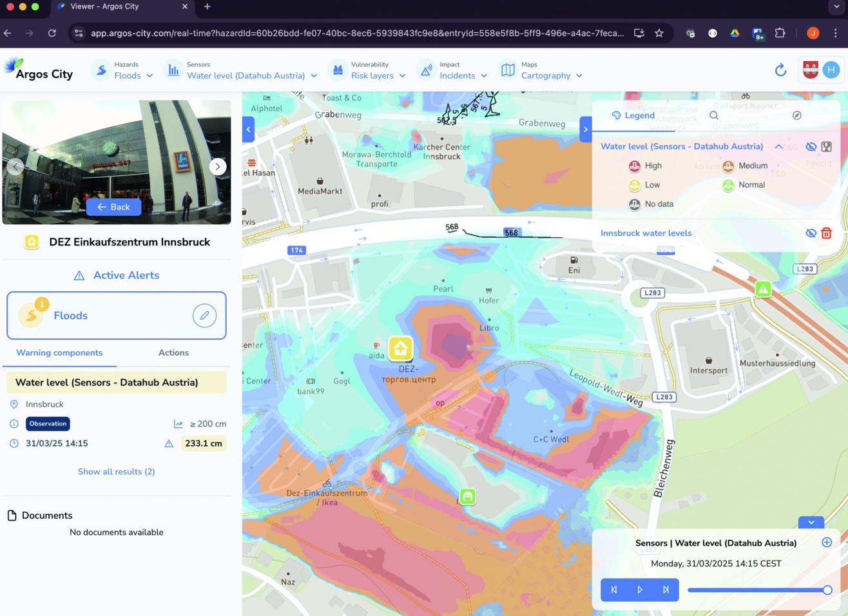848x616 pixels.
Task: Open the compass navigation tab in legend panel
Action: click(797, 115)
